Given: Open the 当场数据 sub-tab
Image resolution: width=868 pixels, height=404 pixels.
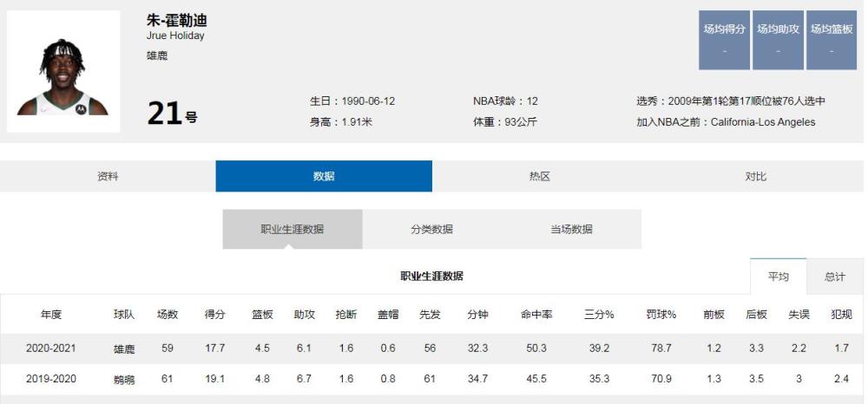Looking at the screenshot, I should (571, 229).
